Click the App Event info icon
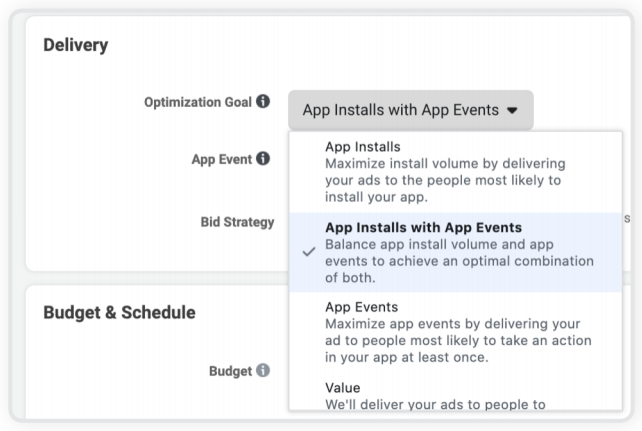This screenshot has width=642, height=431. click(x=263, y=158)
